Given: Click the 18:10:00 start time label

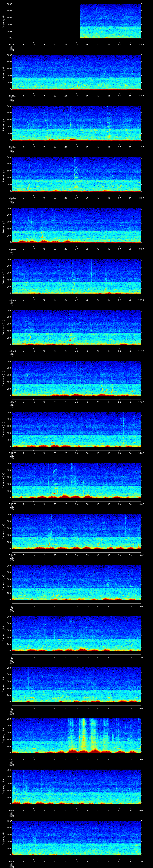Looking at the screenshot, I should 12,351.
